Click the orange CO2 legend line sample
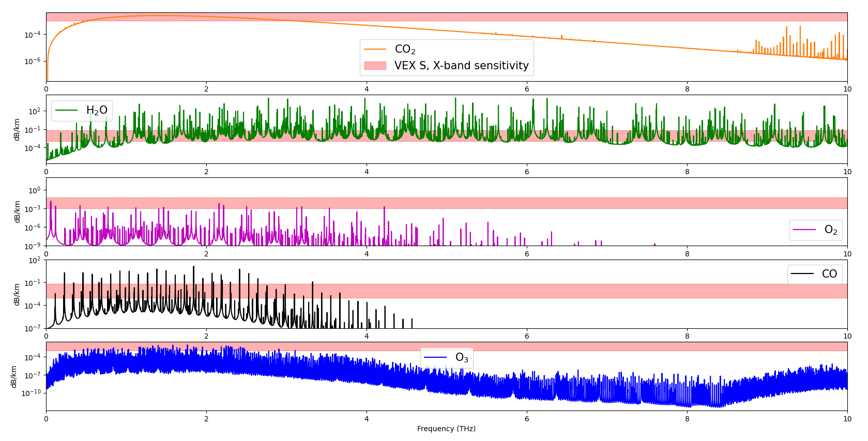Screen dimensions: 868x441 tap(375, 49)
